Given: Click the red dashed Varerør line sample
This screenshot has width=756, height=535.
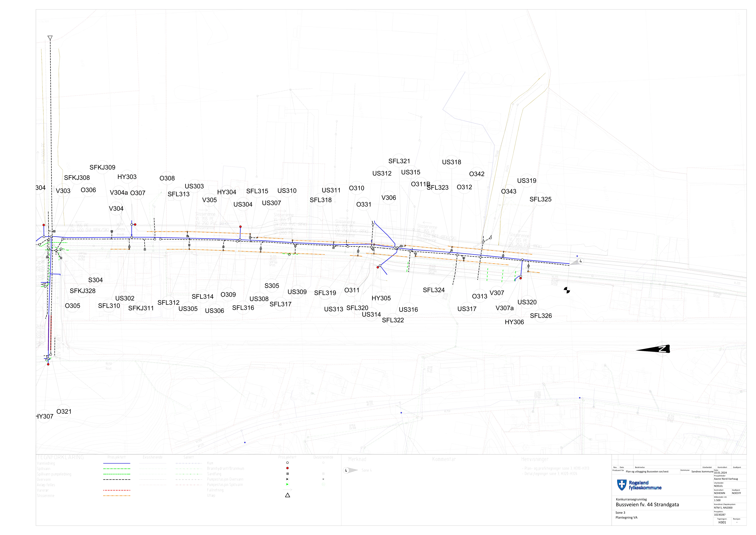Looking at the screenshot, I should tap(117, 490).
